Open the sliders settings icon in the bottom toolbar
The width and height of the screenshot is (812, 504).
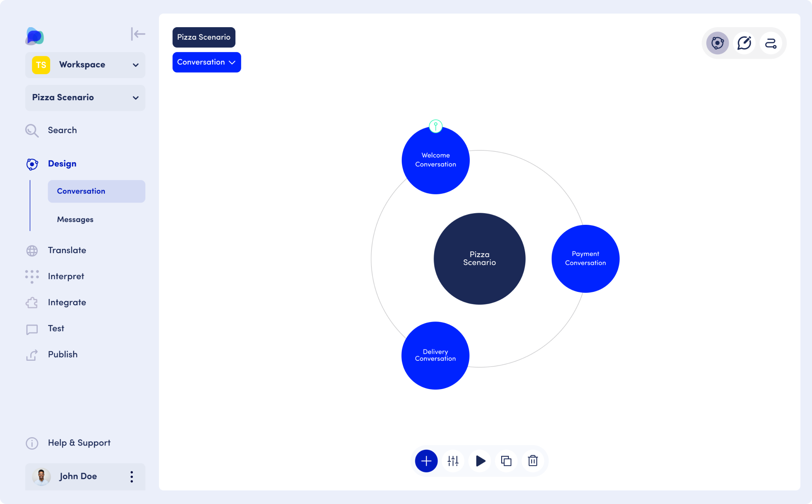453,461
